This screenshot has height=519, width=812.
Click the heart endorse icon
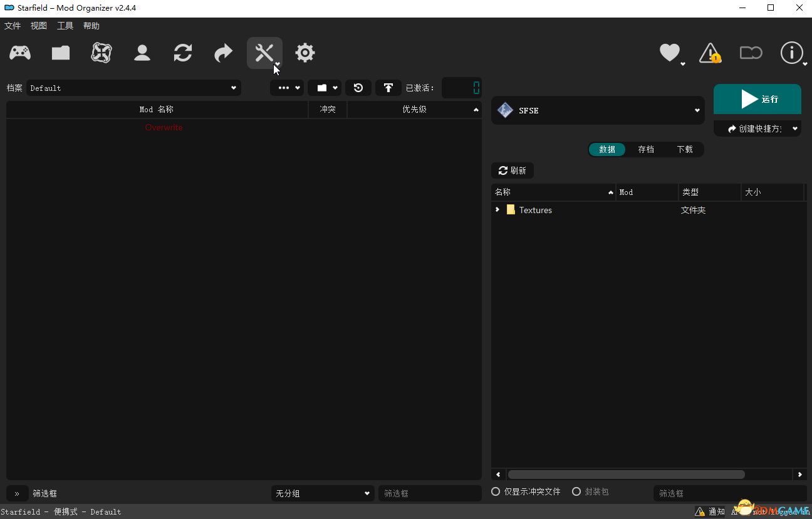pos(669,53)
